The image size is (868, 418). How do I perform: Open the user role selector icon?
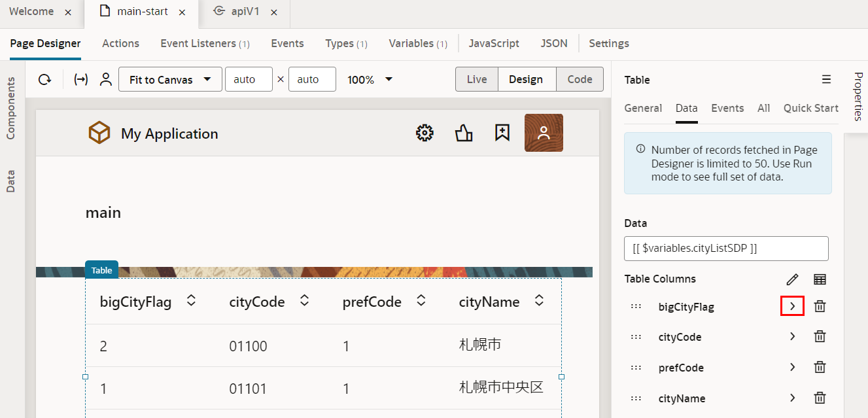pyautogui.click(x=105, y=80)
